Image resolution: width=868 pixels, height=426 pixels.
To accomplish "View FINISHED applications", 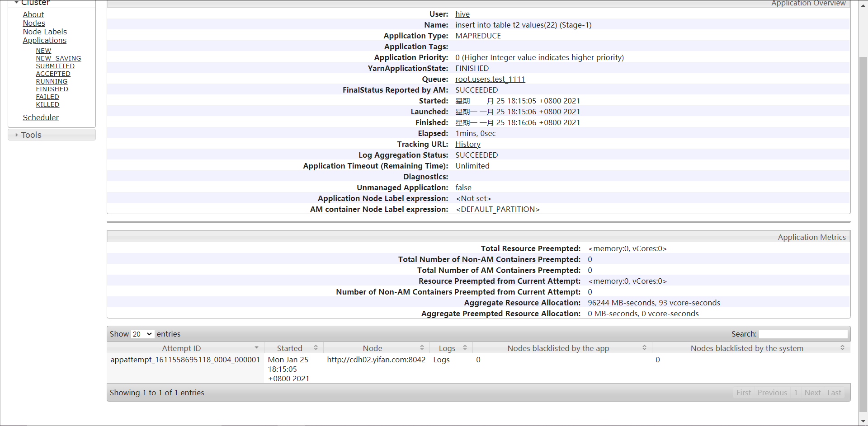I will click(52, 89).
